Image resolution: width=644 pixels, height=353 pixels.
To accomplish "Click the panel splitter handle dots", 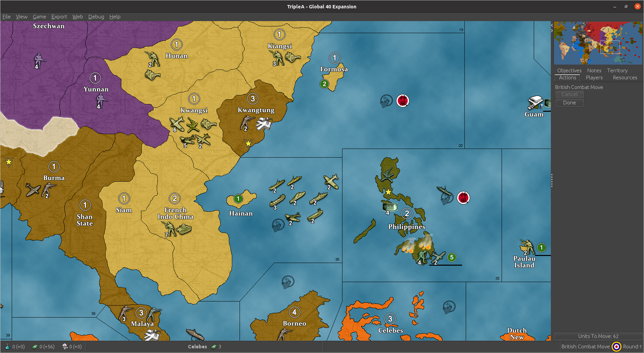I will tap(552, 181).
